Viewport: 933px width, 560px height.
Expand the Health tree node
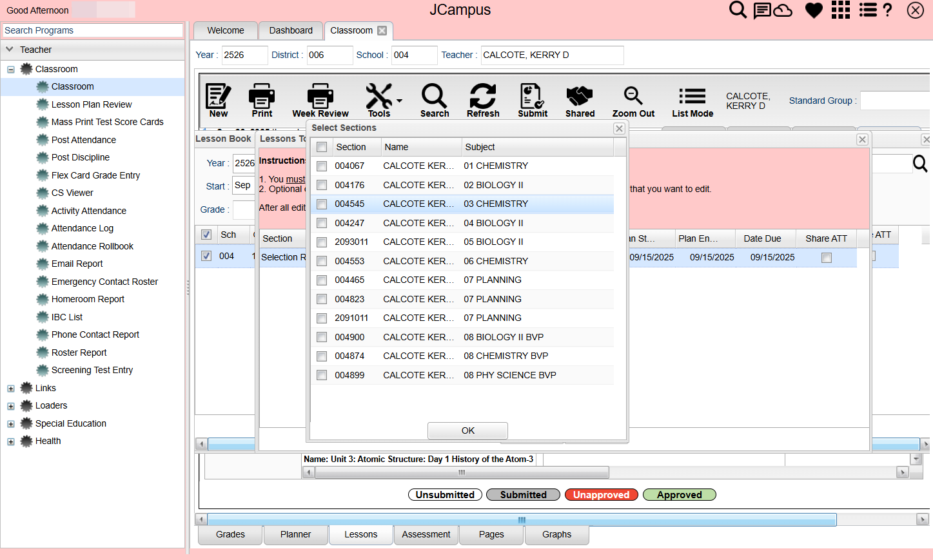(x=11, y=441)
